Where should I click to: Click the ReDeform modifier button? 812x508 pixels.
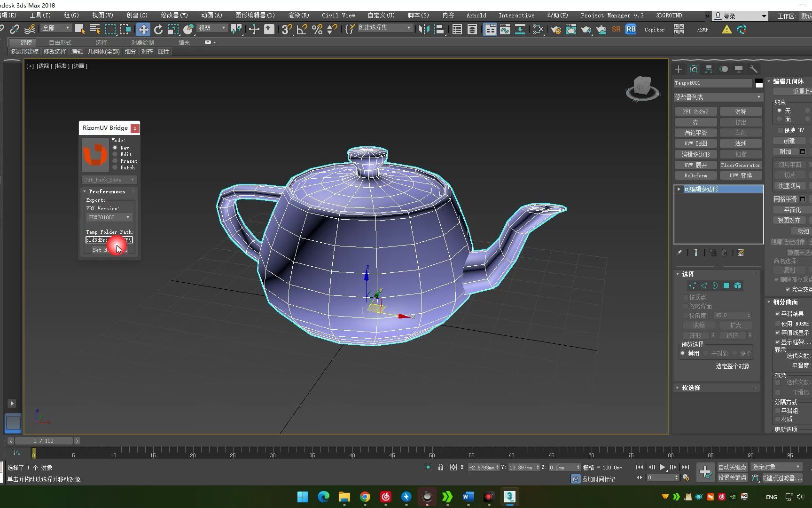[x=695, y=175]
